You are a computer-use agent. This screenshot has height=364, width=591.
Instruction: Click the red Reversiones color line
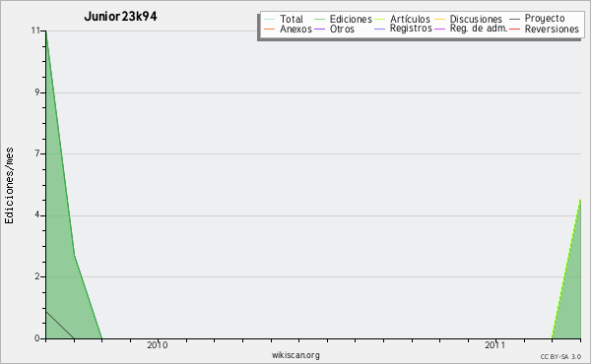(514, 29)
